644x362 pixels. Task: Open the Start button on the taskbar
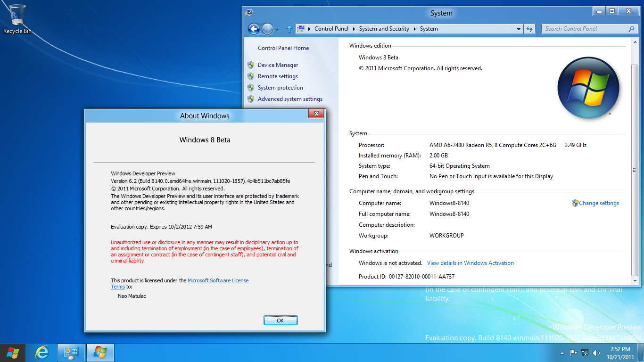13,353
